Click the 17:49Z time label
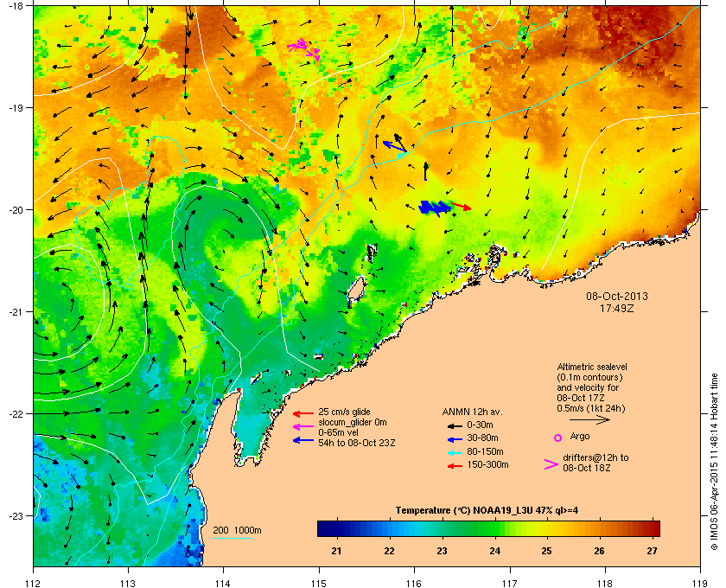 point(617,308)
